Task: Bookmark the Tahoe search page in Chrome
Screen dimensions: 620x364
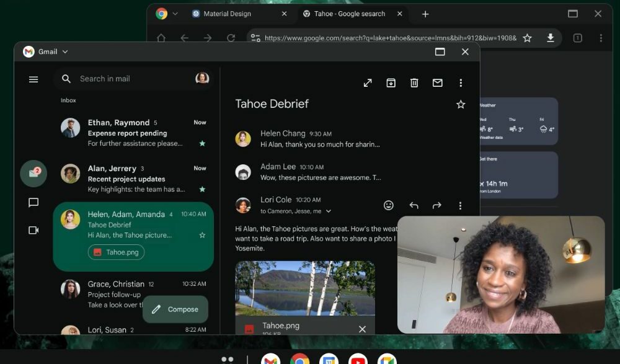Action: [x=527, y=38]
